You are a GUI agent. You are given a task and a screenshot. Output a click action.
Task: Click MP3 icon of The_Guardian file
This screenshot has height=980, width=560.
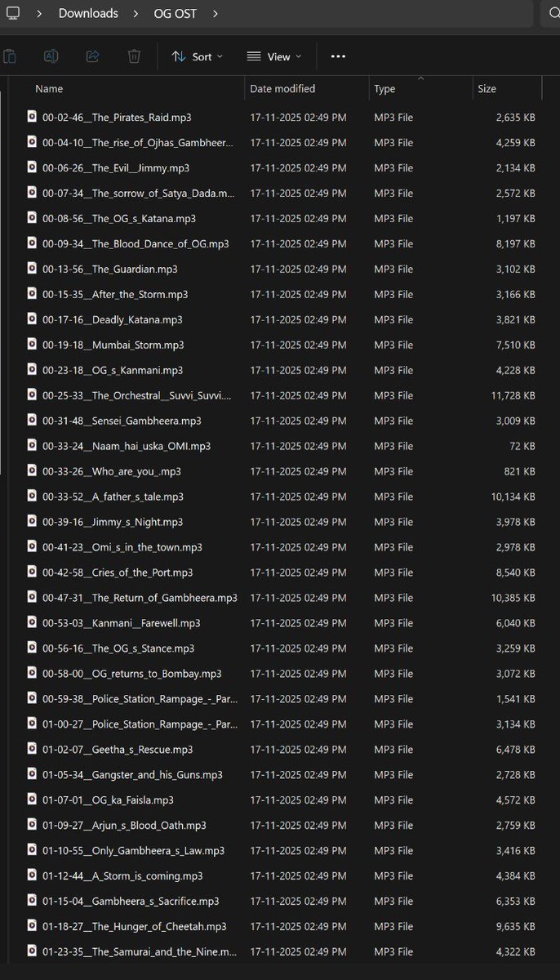point(32,269)
